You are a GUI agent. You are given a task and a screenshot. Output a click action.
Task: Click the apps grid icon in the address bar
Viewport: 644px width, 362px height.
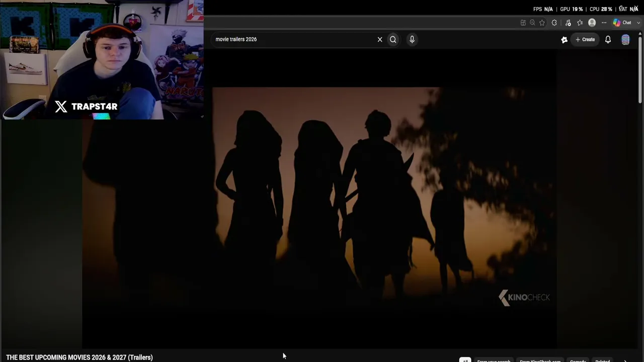523,23
